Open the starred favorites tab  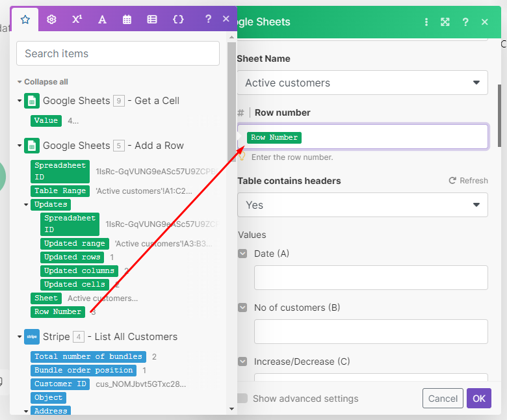pyautogui.click(x=25, y=20)
